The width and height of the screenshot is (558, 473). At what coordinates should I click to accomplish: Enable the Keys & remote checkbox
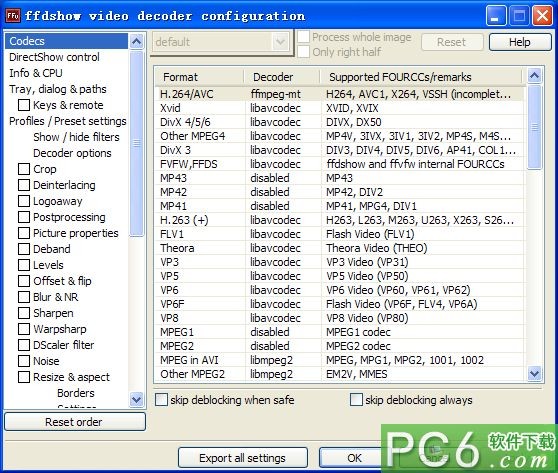[24, 105]
